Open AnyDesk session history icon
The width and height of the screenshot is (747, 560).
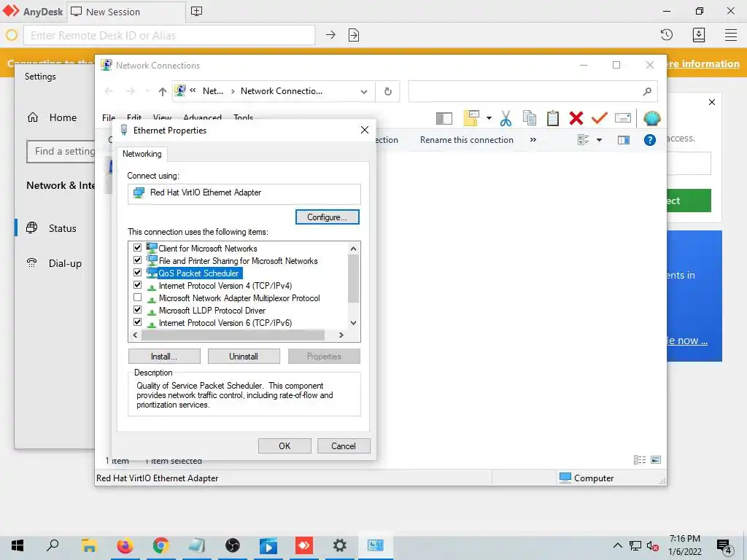[667, 35]
